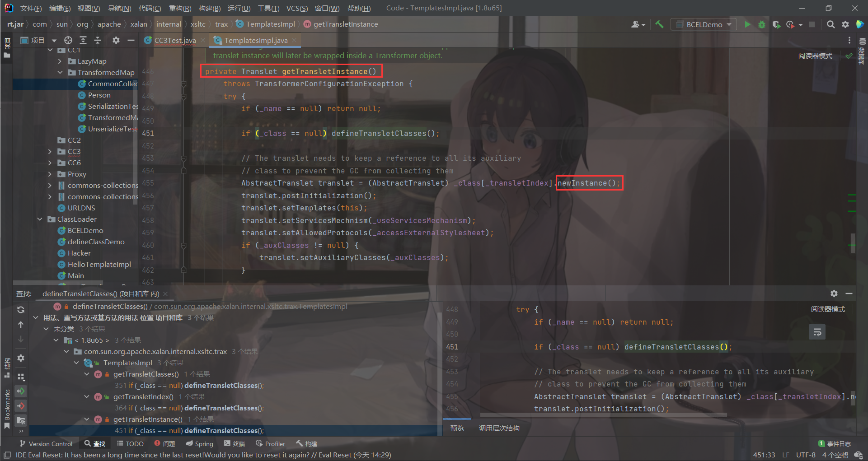Collapse the ClassLoader node
Screen dimensions: 868x461
point(40,219)
